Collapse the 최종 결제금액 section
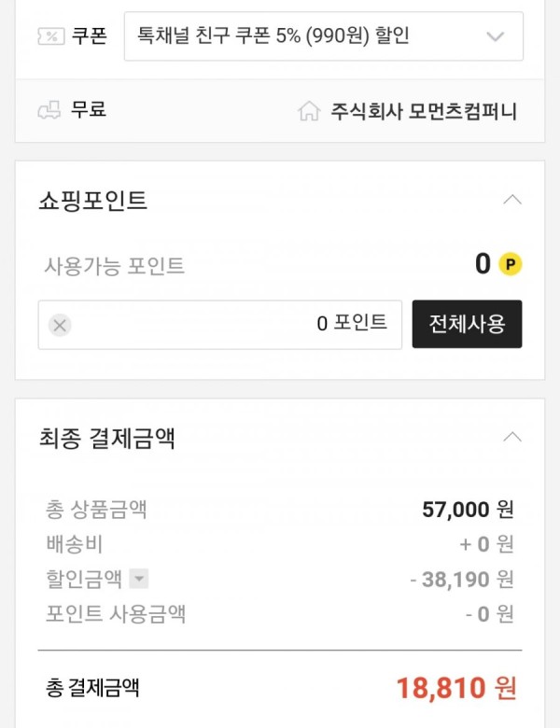 [x=512, y=438]
